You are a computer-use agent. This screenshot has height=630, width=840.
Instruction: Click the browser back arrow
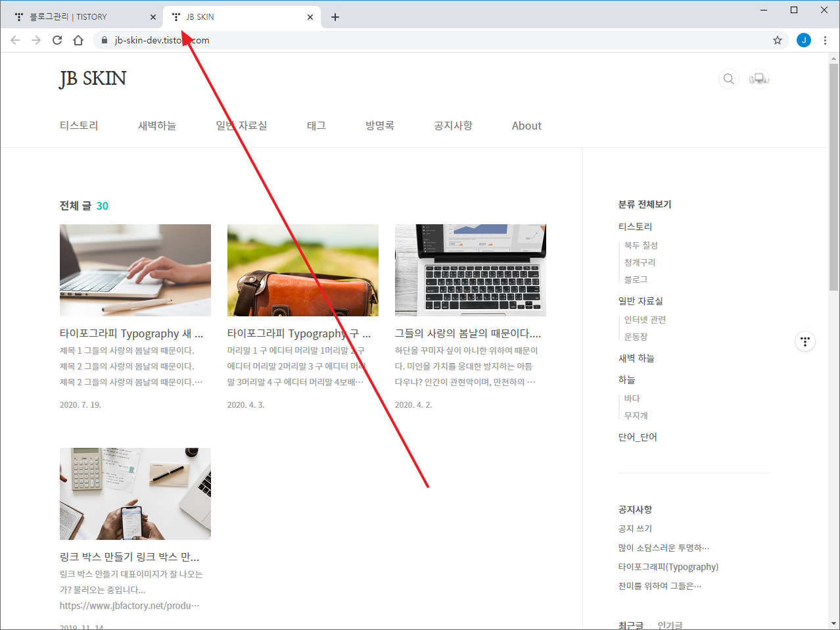(15, 40)
